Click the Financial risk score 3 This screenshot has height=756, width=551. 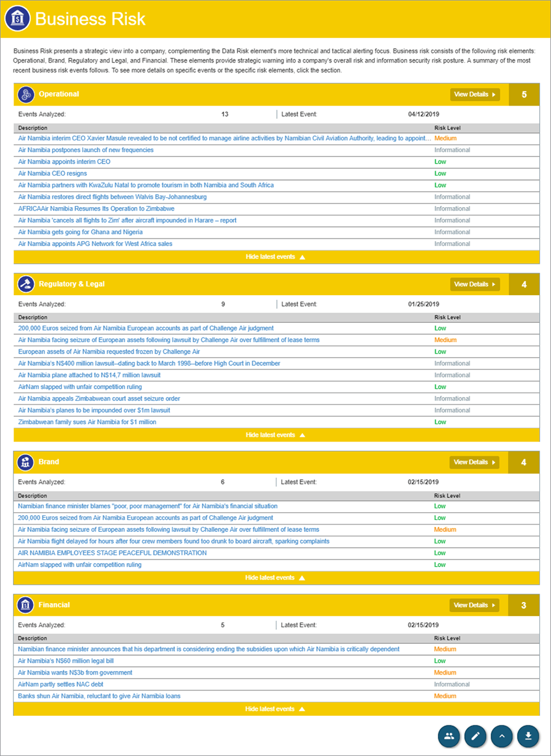pyautogui.click(x=524, y=605)
